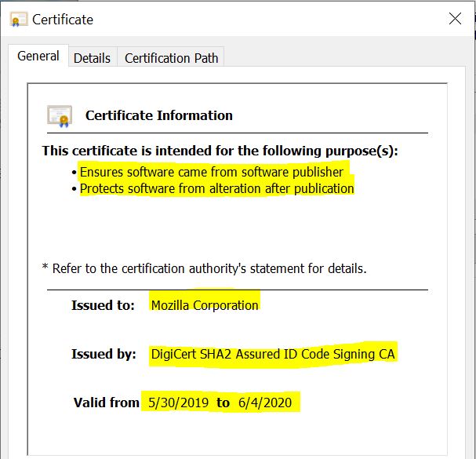The image size is (476, 459).
Task: Click the 'Mozilla Corporation' issued-to value
Action: click(205, 305)
